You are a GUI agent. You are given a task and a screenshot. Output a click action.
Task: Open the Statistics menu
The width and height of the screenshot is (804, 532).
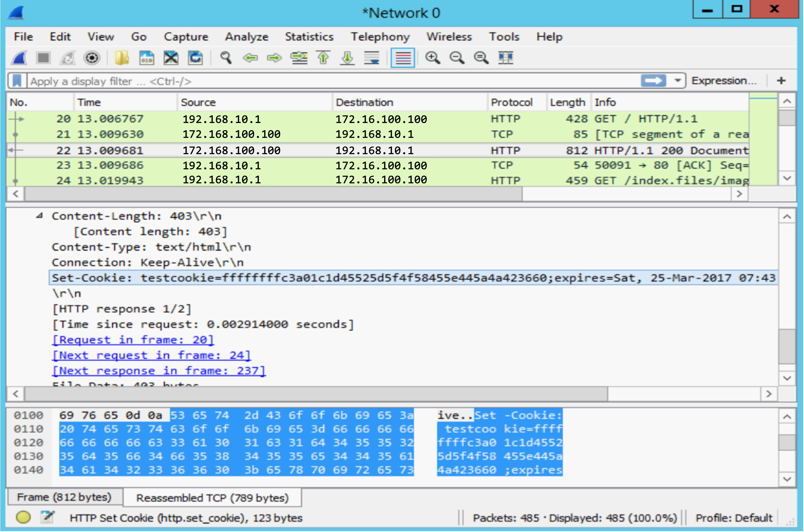[x=309, y=37]
